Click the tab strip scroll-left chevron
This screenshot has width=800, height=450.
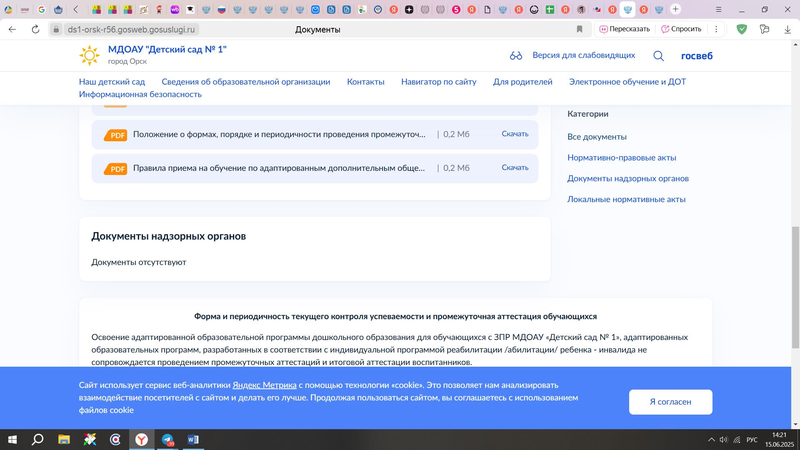point(76,9)
